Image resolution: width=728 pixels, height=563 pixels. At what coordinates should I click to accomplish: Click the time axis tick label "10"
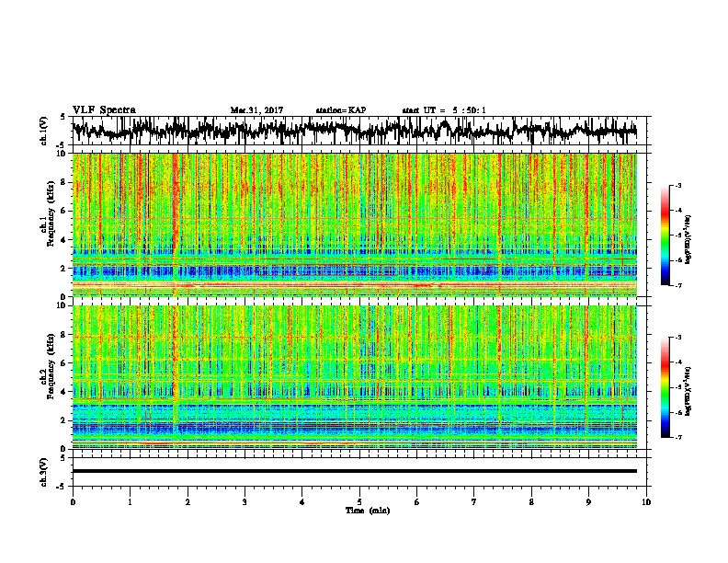pyautogui.click(x=646, y=502)
